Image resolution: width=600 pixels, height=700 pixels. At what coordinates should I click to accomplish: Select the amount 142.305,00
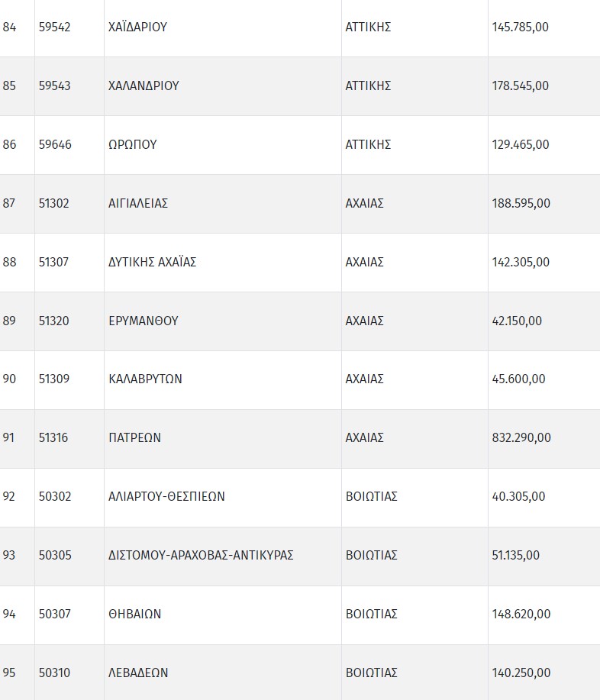coord(521,262)
